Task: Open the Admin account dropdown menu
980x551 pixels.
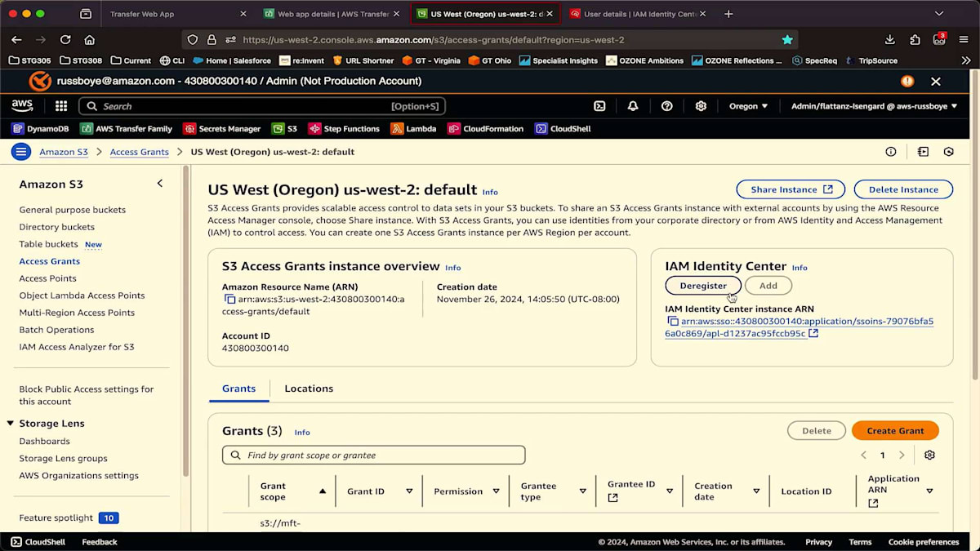Action: [x=874, y=106]
